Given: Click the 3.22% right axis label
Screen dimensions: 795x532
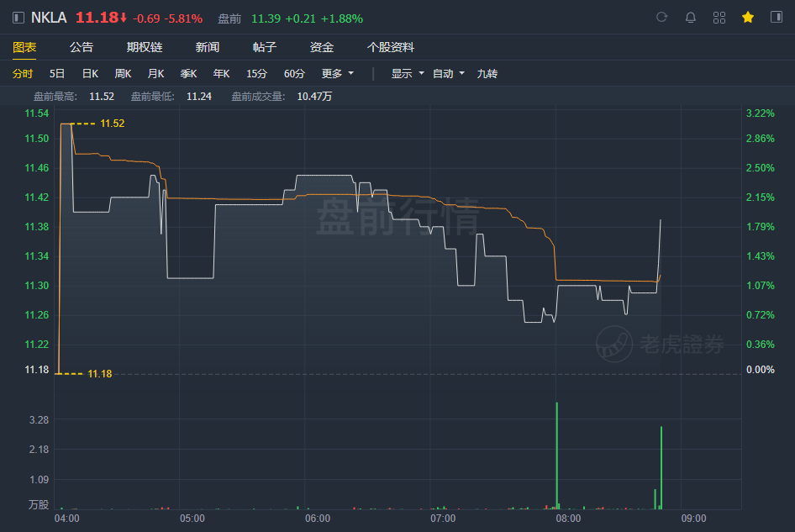Looking at the screenshot, I should coord(760,113).
